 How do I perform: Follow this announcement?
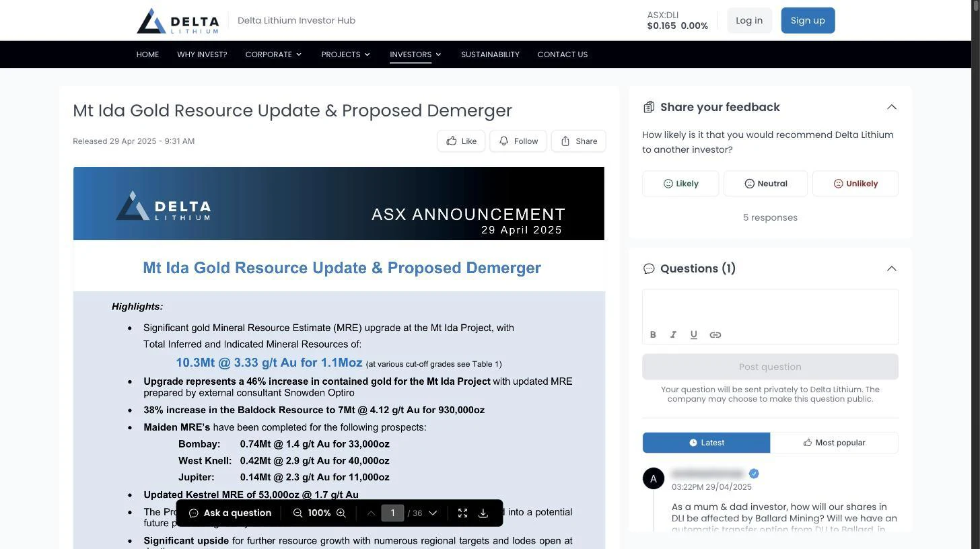[x=518, y=141]
